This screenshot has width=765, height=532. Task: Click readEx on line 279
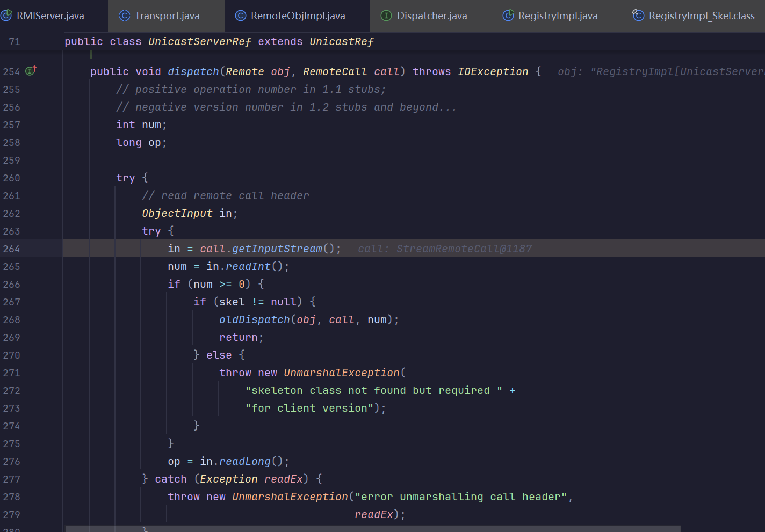(x=374, y=514)
